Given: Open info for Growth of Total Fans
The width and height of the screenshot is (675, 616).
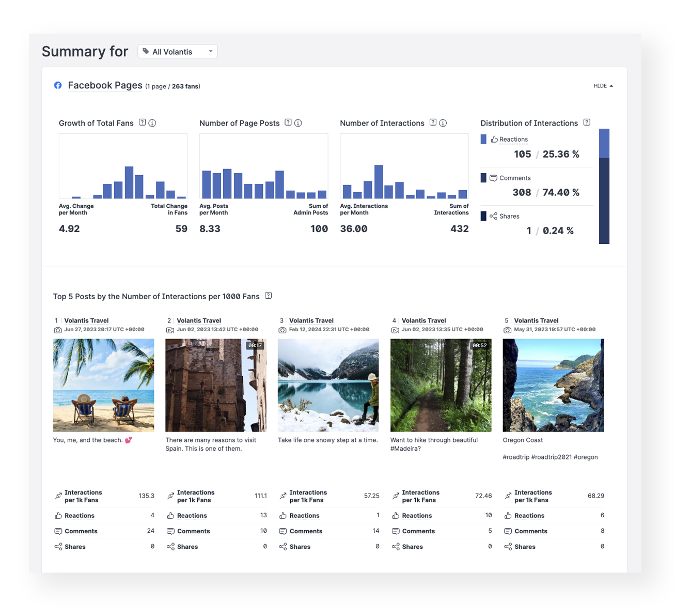Looking at the screenshot, I should point(152,123).
